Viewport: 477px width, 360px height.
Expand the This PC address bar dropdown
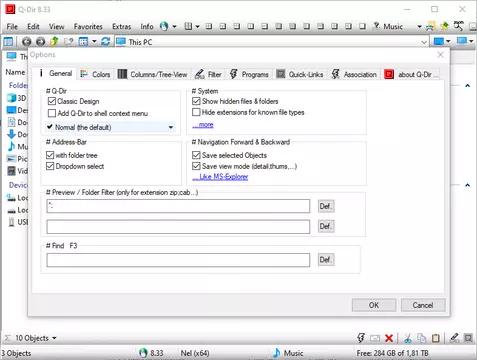[424, 42]
